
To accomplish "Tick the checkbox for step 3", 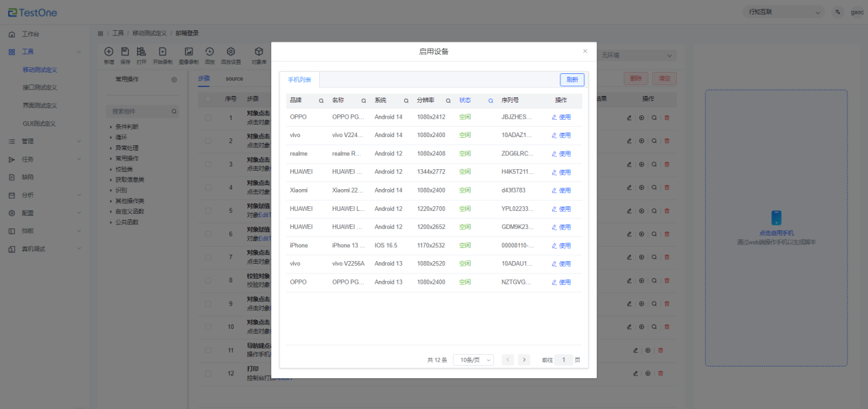I will click(x=209, y=164).
